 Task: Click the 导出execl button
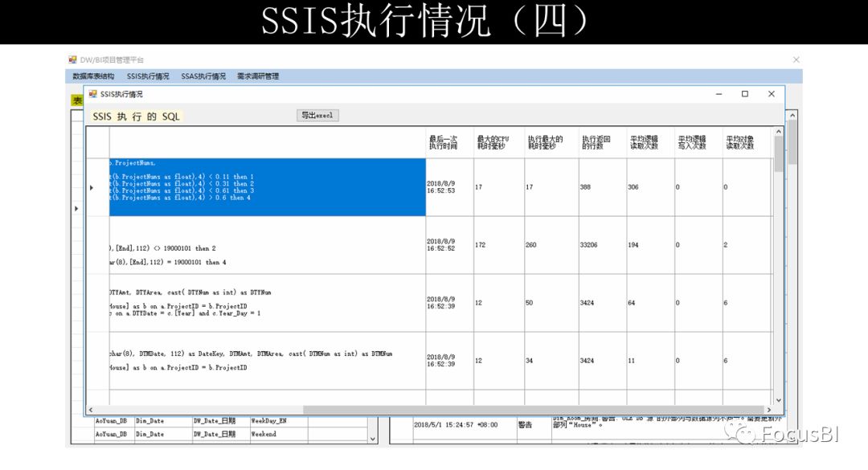point(317,115)
